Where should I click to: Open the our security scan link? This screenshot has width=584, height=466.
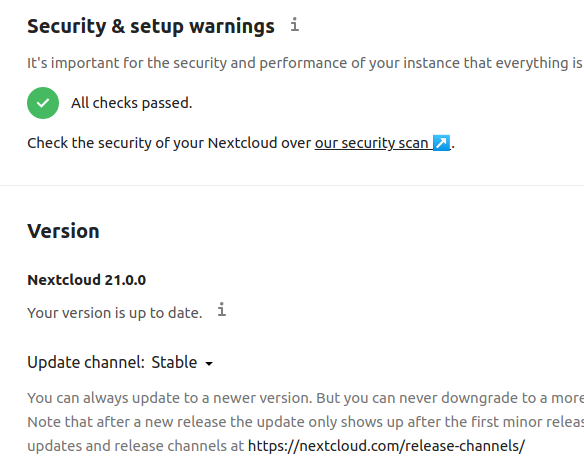click(383, 143)
